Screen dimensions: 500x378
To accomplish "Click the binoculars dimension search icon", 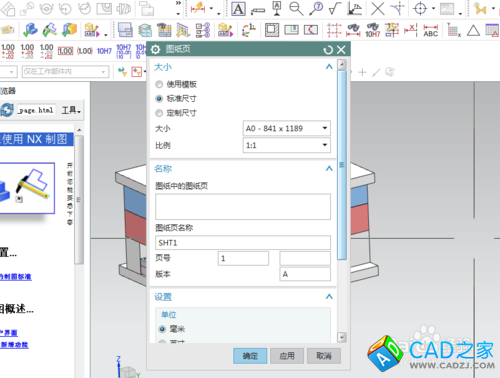I will point(353,30).
